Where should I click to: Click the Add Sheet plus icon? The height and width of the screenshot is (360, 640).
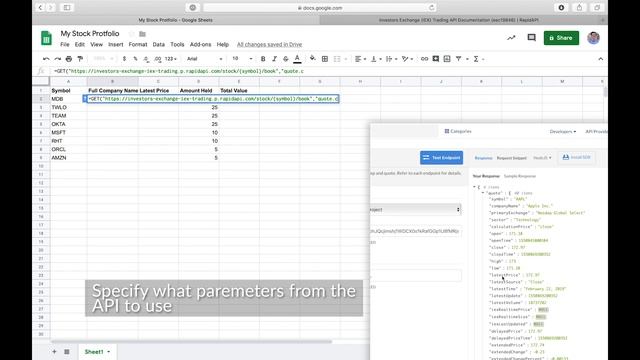point(54,351)
